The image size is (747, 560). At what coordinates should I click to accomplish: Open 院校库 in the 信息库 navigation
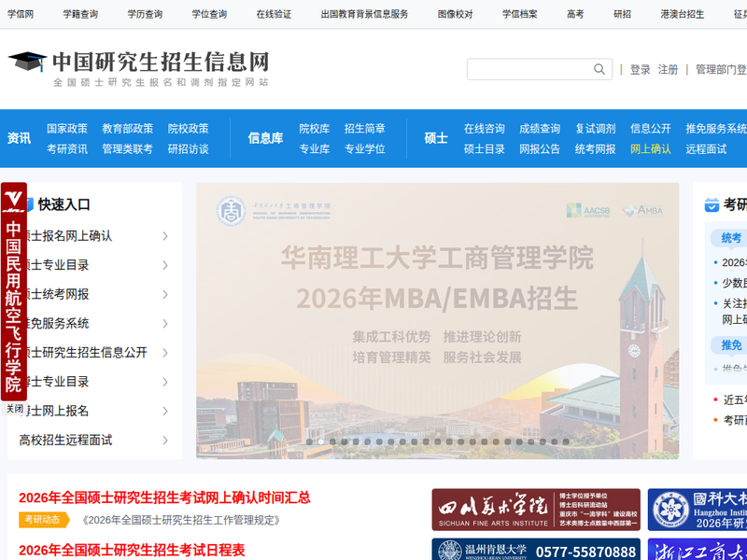[x=314, y=129]
